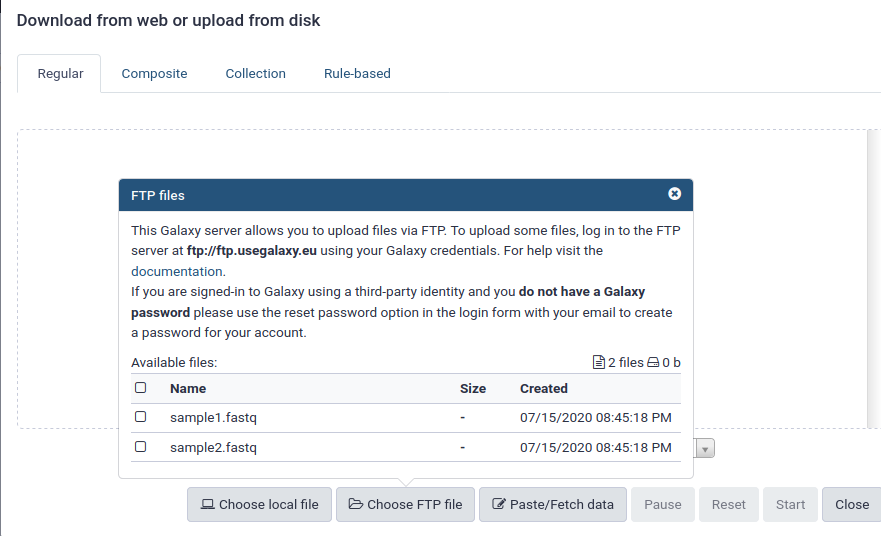Image resolution: width=881 pixels, height=536 pixels.
Task: Open the documentation link
Action: [x=177, y=271]
